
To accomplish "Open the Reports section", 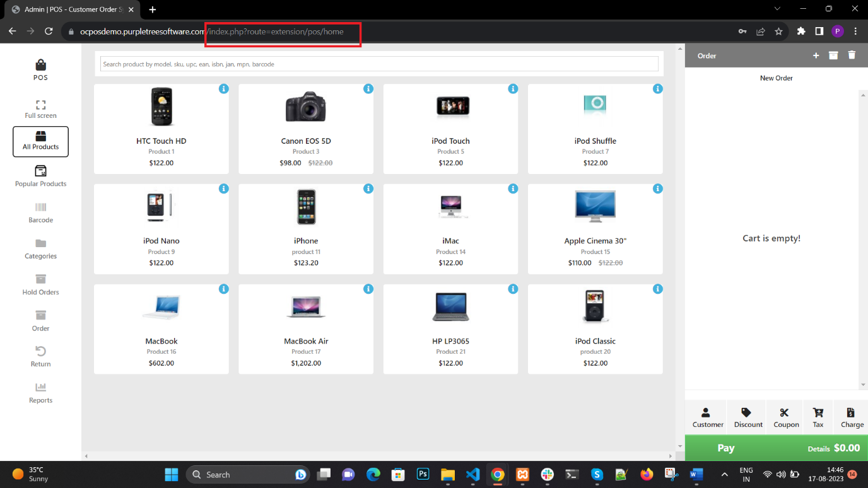I will [x=40, y=393].
